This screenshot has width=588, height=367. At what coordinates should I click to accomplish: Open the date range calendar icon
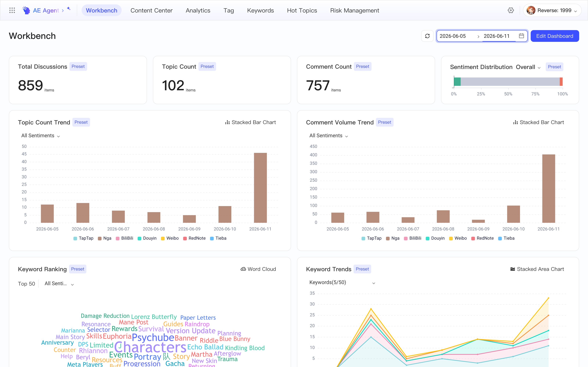point(521,36)
